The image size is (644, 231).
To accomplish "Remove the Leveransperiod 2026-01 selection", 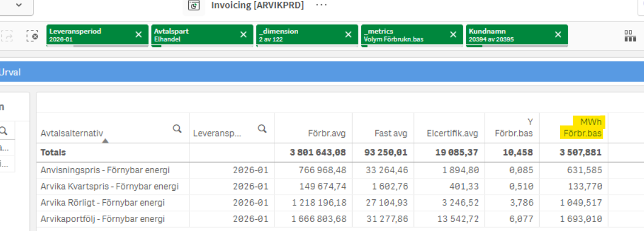I will pos(138,35).
